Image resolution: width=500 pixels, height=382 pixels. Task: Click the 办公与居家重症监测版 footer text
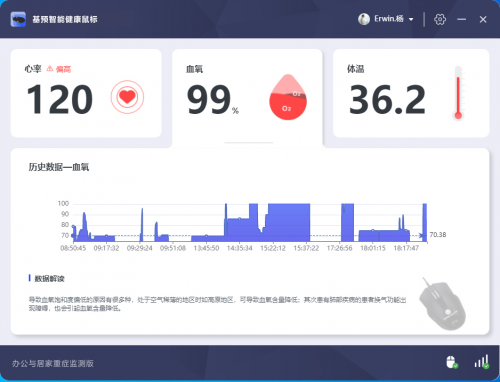coord(53,363)
